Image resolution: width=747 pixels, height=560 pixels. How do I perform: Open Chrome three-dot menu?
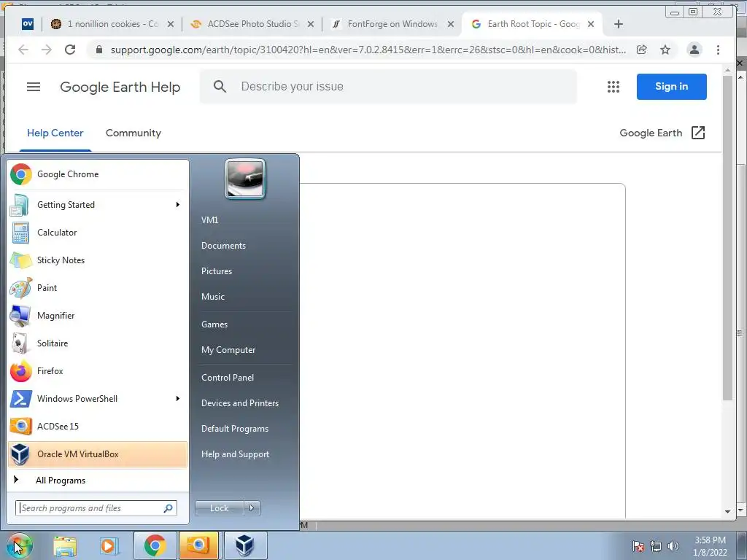[718, 50]
